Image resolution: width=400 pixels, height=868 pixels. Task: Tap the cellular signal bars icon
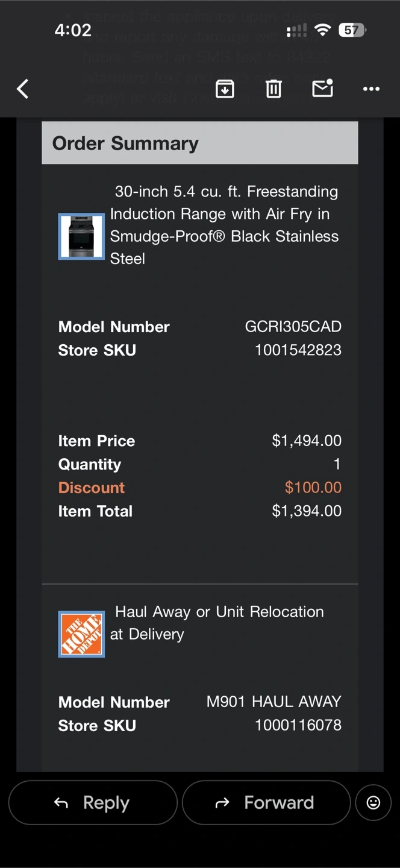(296, 30)
